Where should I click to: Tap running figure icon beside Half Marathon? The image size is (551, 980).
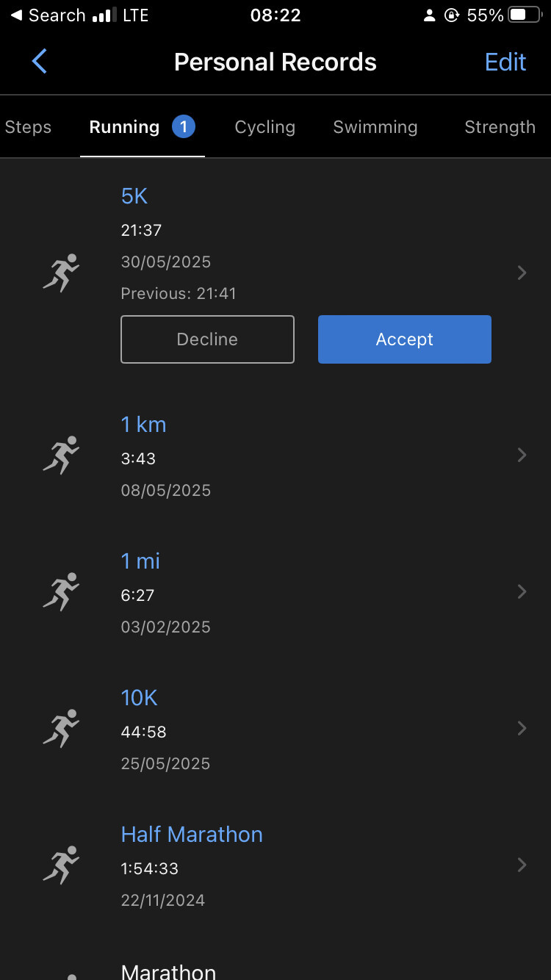coord(61,865)
